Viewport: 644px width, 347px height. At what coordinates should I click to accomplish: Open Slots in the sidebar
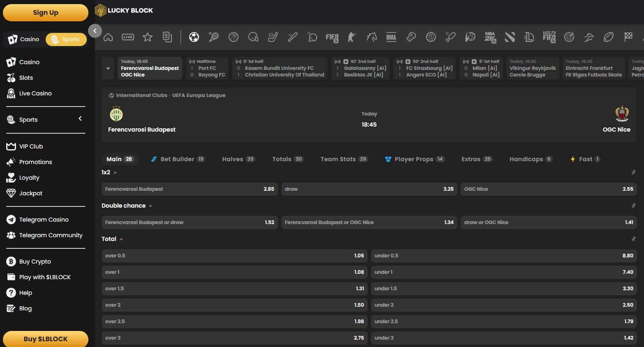pyautogui.click(x=25, y=78)
